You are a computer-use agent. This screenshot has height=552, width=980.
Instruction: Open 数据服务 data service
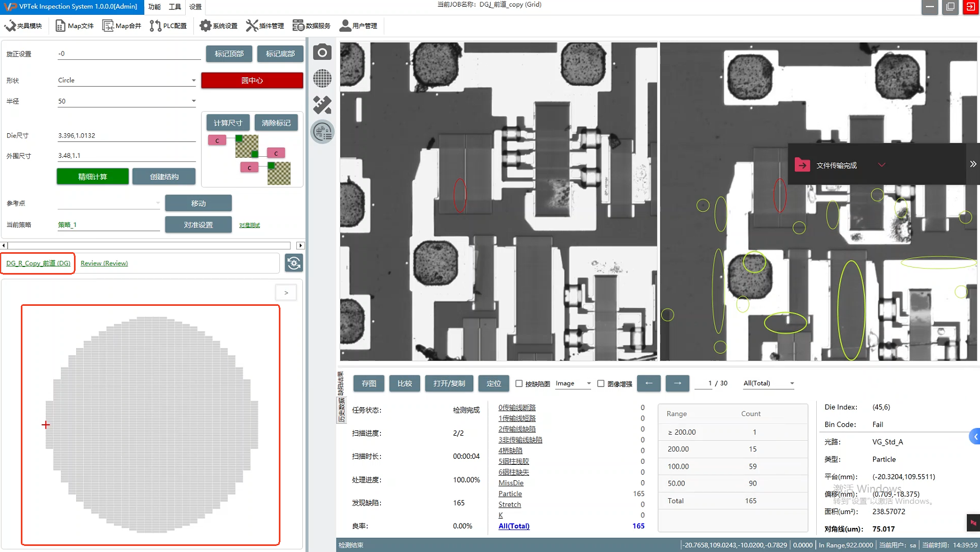point(312,26)
